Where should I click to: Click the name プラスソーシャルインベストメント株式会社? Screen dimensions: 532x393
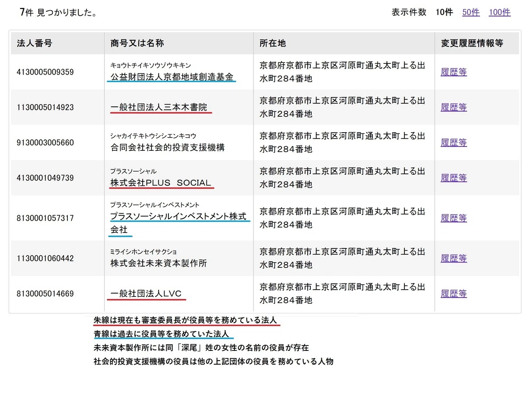178,223
